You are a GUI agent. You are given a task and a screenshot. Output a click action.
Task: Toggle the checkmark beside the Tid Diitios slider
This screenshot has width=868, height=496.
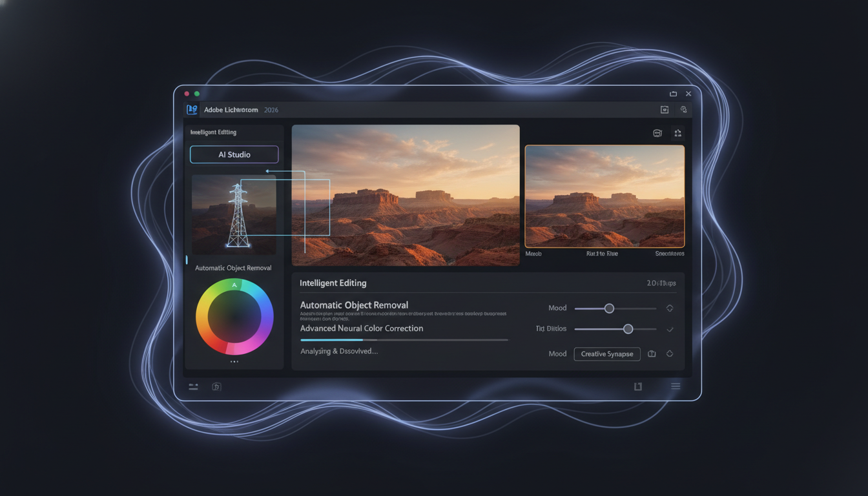[x=670, y=329]
